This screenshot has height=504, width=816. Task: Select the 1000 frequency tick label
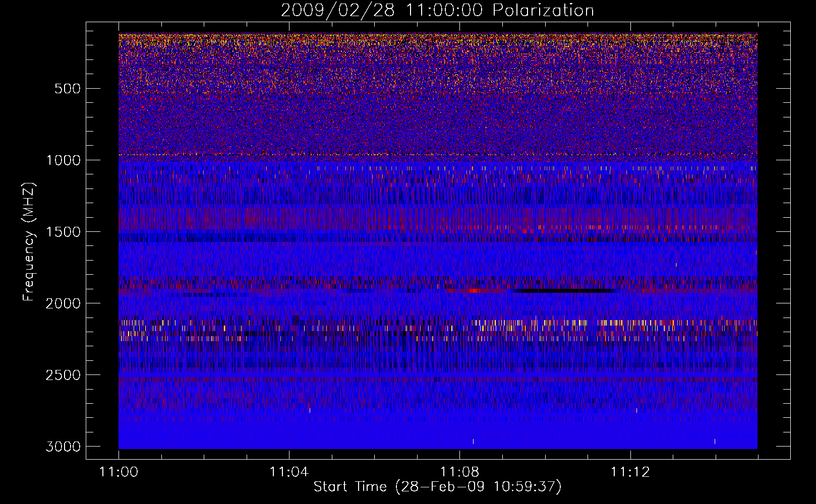[63, 160]
